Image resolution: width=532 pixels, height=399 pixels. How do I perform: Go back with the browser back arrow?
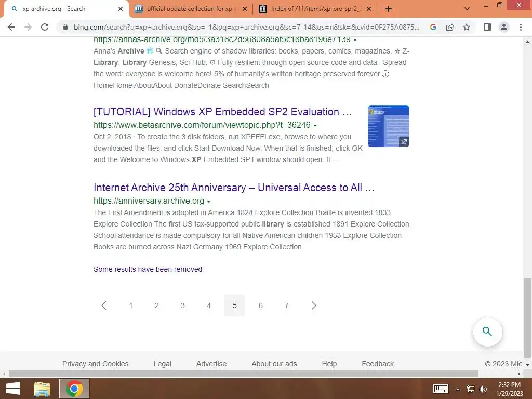11,27
